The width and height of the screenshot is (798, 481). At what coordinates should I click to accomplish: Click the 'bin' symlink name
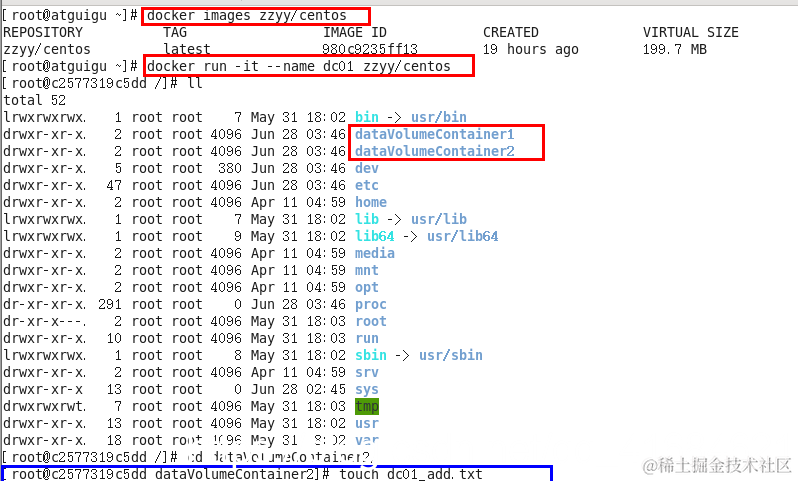(x=366, y=118)
